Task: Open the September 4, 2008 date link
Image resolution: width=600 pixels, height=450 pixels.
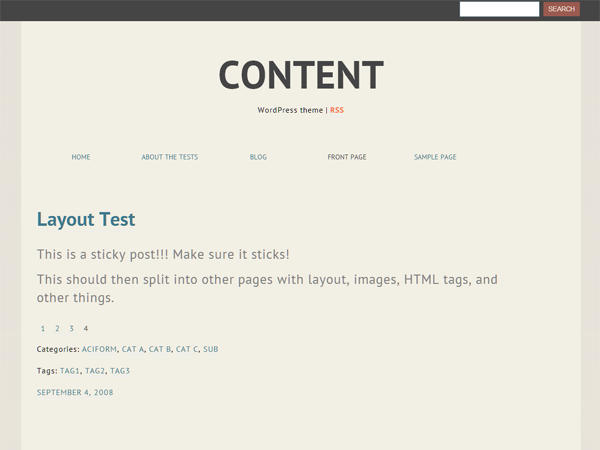Action: point(75,392)
